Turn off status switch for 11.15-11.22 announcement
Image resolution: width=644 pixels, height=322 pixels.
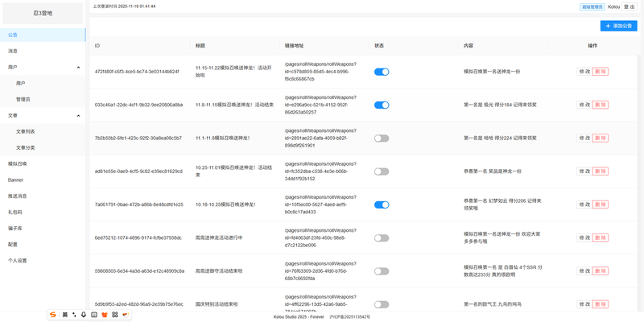point(382,72)
